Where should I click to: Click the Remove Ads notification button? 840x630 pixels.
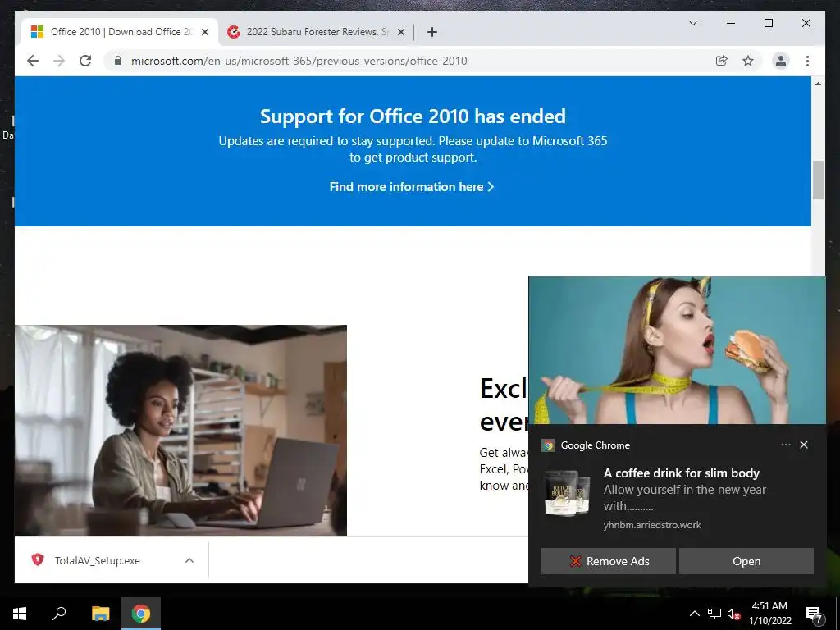tap(608, 561)
